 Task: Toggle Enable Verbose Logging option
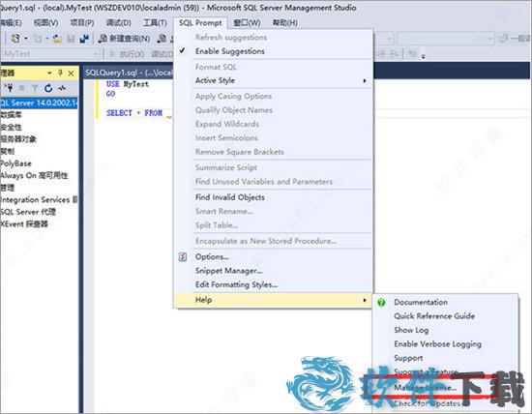coord(437,344)
